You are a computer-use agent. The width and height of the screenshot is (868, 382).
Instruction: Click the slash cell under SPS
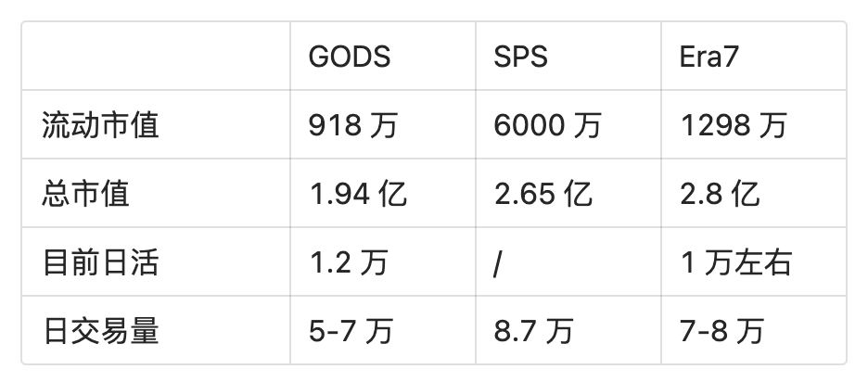click(568, 261)
